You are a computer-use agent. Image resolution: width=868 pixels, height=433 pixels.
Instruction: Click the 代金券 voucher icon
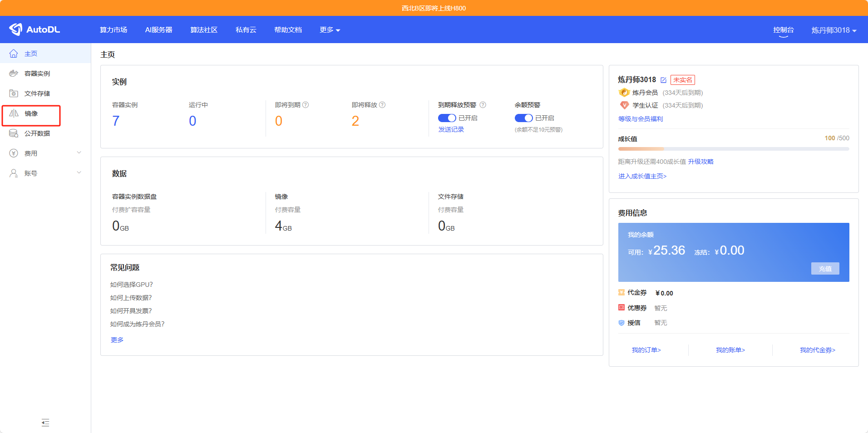pos(621,292)
